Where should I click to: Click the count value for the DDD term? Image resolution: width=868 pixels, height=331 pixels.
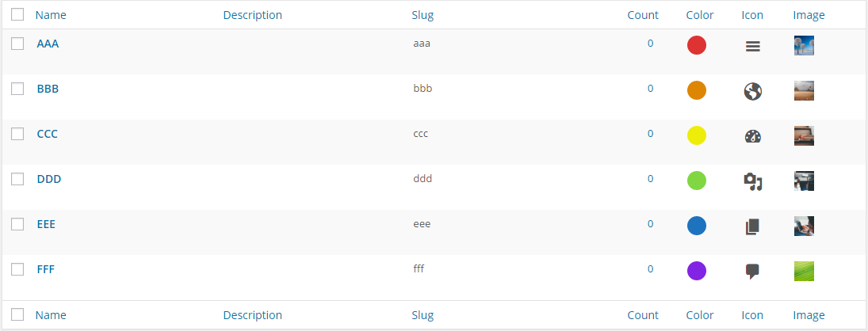pos(650,179)
